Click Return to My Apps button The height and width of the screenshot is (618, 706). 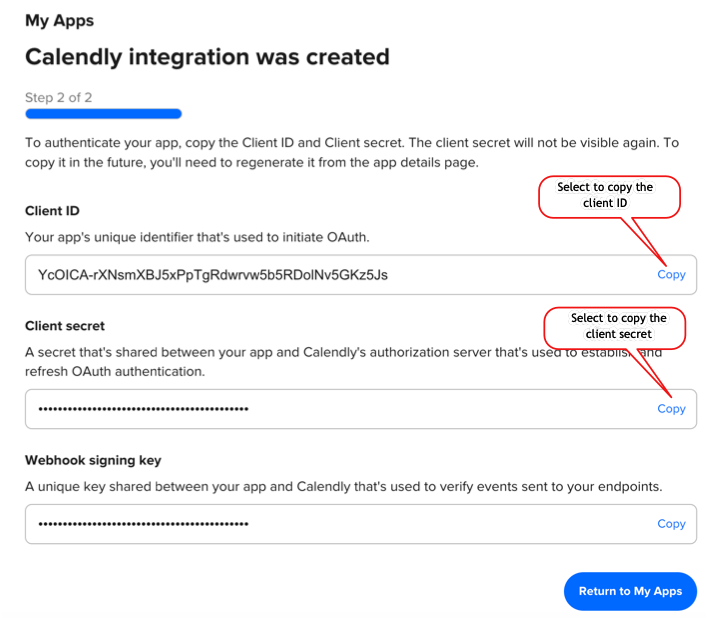pyautogui.click(x=630, y=591)
